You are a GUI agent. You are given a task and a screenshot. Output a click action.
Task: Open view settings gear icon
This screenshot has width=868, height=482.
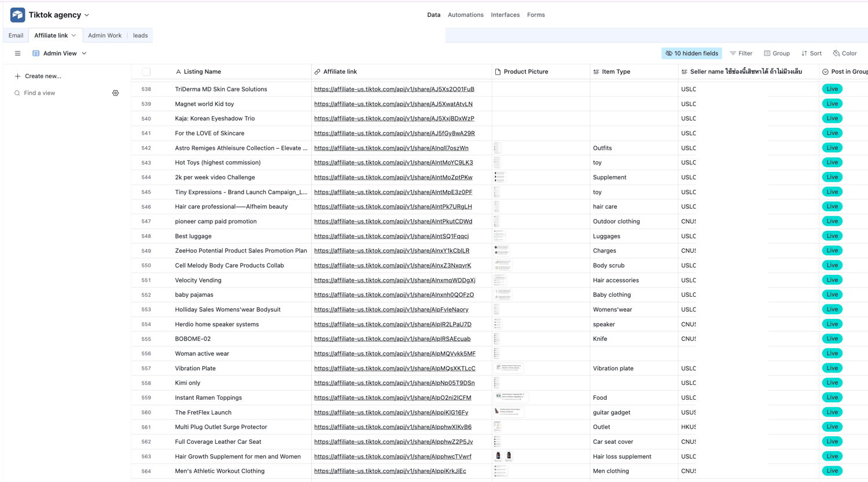[x=116, y=93]
